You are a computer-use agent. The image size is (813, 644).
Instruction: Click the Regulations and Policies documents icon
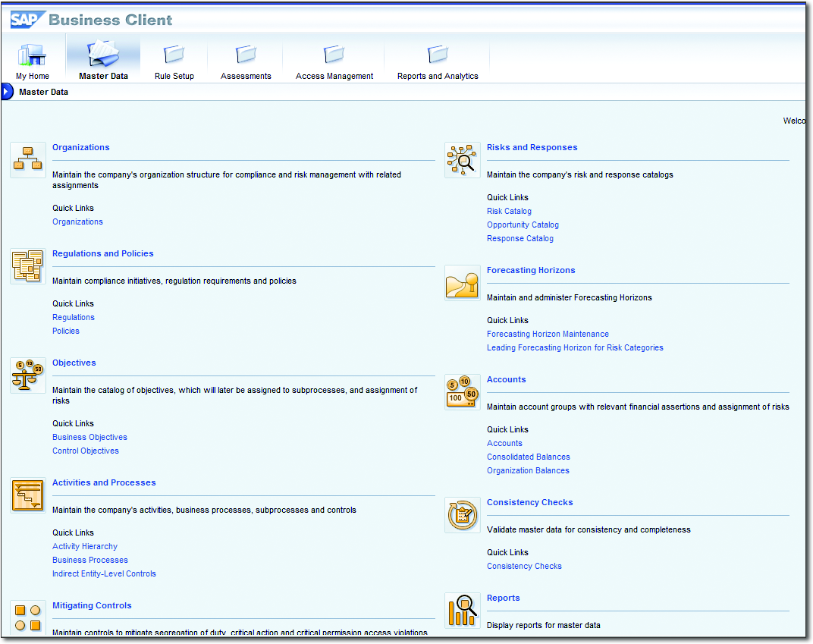coord(28,266)
